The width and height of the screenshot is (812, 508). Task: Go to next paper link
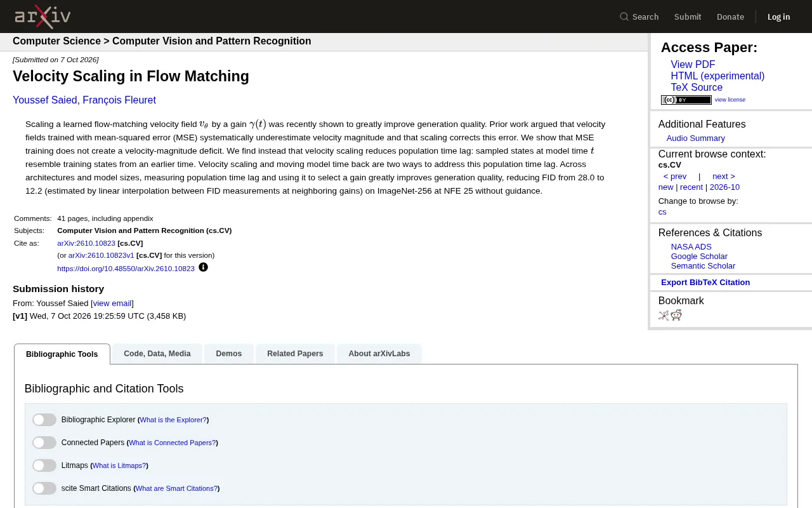pos(723,177)
